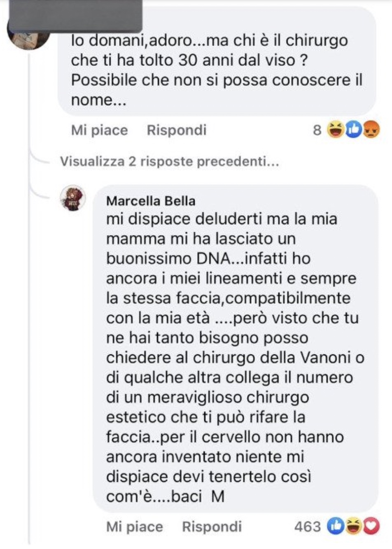The height and width of the screenshot is (549, 392).
Task: Show the 463 reactions on Marcella's reply
Action: tap(307, 526)
